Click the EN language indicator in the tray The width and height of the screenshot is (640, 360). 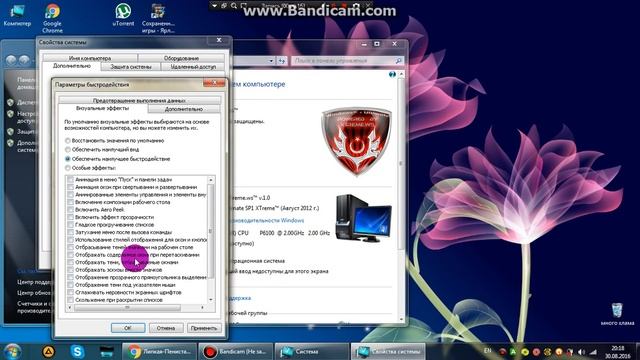point(487,351)
